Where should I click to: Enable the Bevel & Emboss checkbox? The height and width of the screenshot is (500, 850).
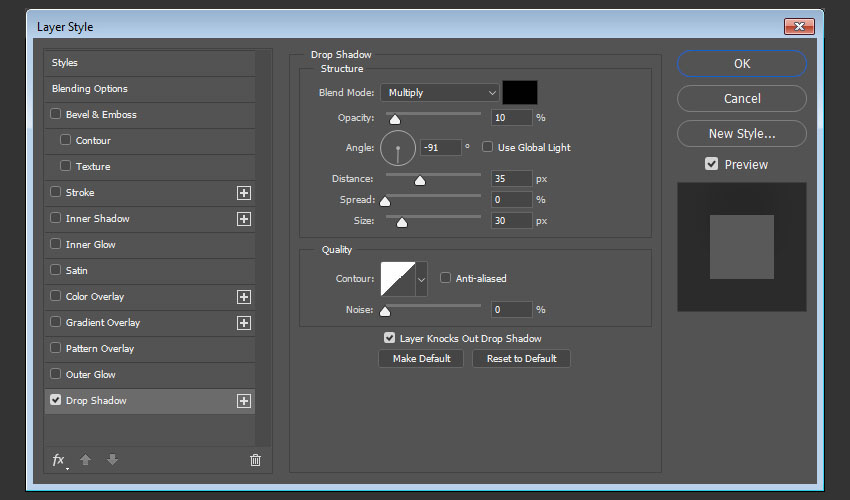click(56, 115)
